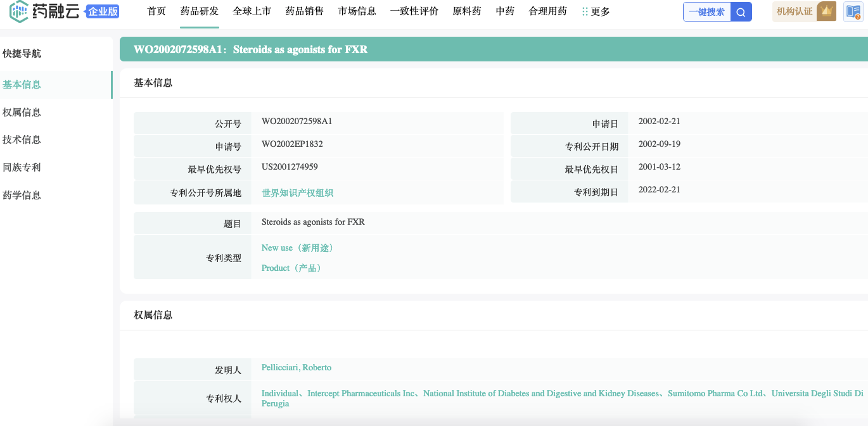Click the magnifier search button
The width and height of the screenshot is (868, 426).
tap(741, 12)
